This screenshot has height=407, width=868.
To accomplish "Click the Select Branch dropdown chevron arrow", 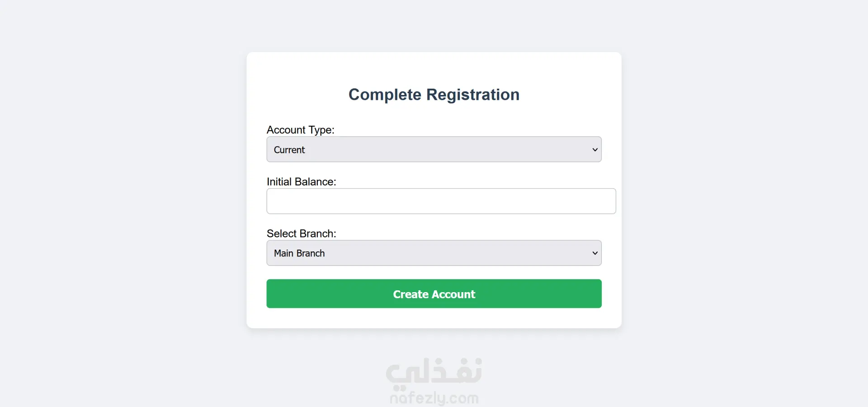I will 595,253.
